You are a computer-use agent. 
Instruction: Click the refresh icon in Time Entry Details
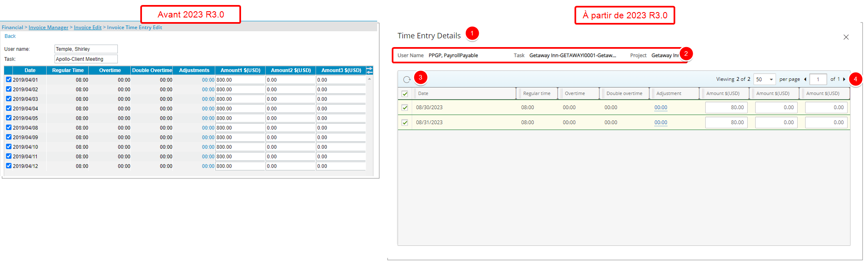pyautogui.click(x=407, y=79)
